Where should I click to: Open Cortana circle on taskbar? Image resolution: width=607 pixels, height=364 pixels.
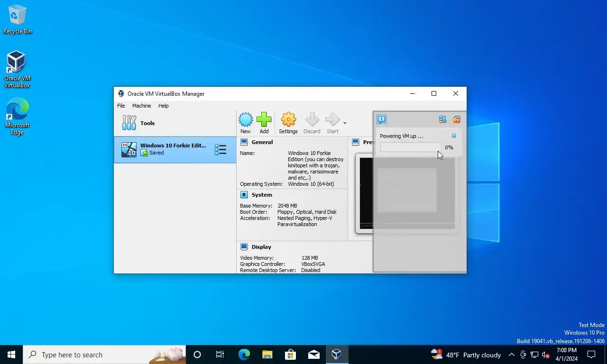[x=197, y=355]
